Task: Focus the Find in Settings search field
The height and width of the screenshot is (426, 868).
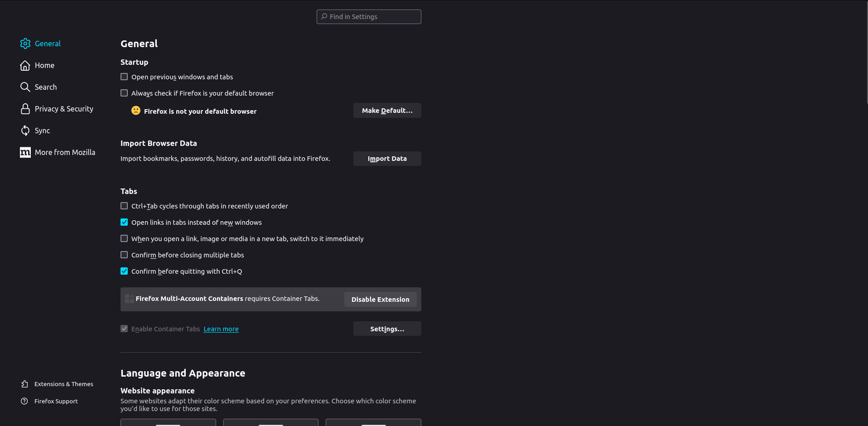Action: (369, 17)
